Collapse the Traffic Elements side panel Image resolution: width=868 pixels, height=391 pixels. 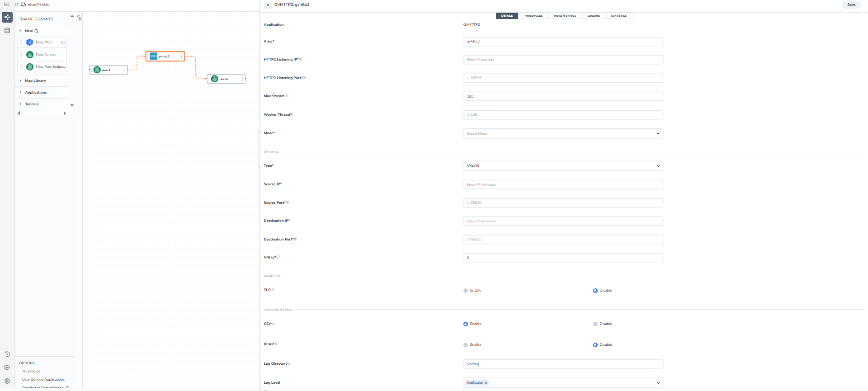pos(80,18)
